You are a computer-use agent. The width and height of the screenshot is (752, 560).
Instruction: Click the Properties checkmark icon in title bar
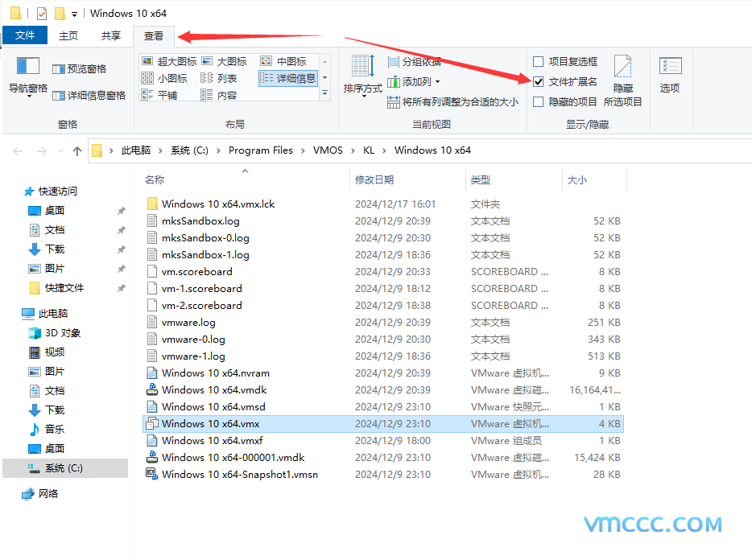pos(42,14)
